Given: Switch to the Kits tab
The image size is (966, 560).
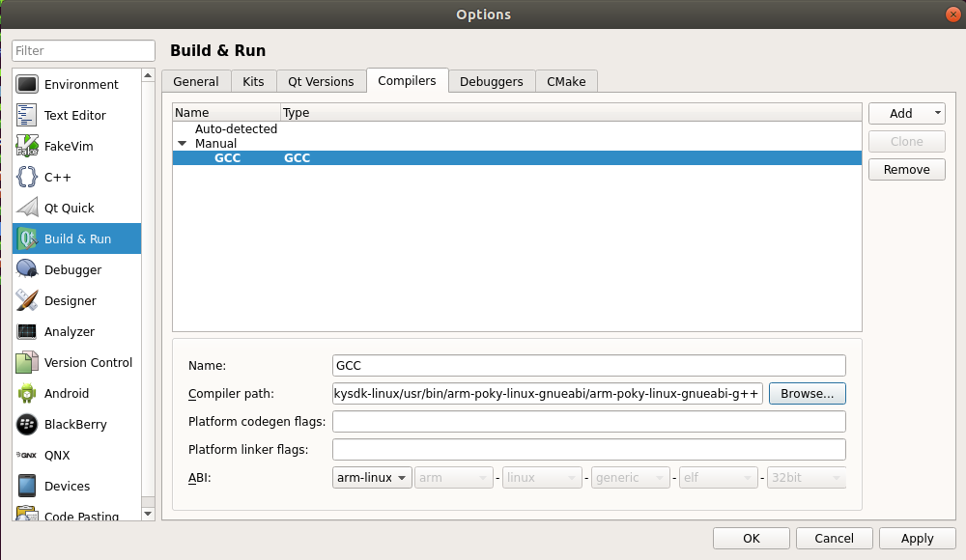Looking at the screenshot, I should point(253,81).
